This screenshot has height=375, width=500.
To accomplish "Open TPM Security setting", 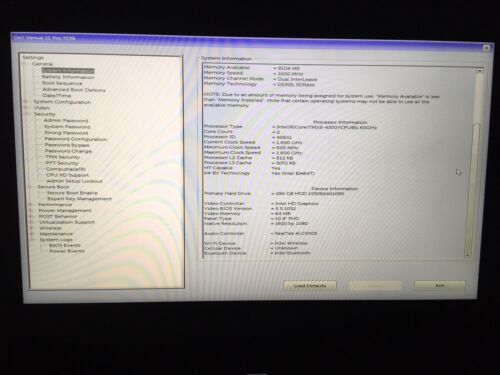I will tap(63, 157).
